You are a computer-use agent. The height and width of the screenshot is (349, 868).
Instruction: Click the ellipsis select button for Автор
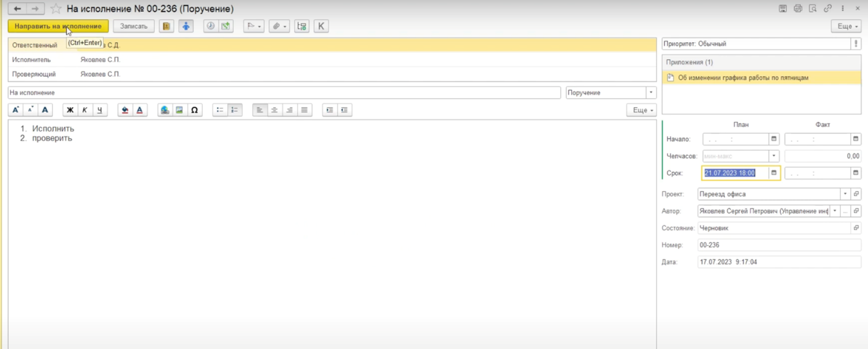tap(845, 211)
